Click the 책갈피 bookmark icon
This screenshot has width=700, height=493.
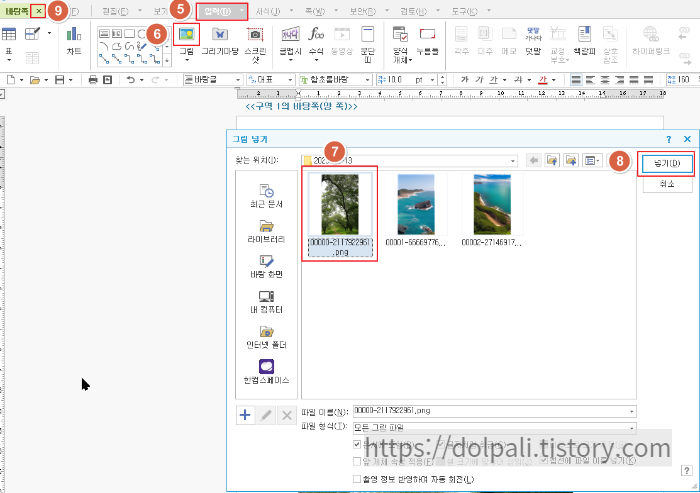click(584, 34)
